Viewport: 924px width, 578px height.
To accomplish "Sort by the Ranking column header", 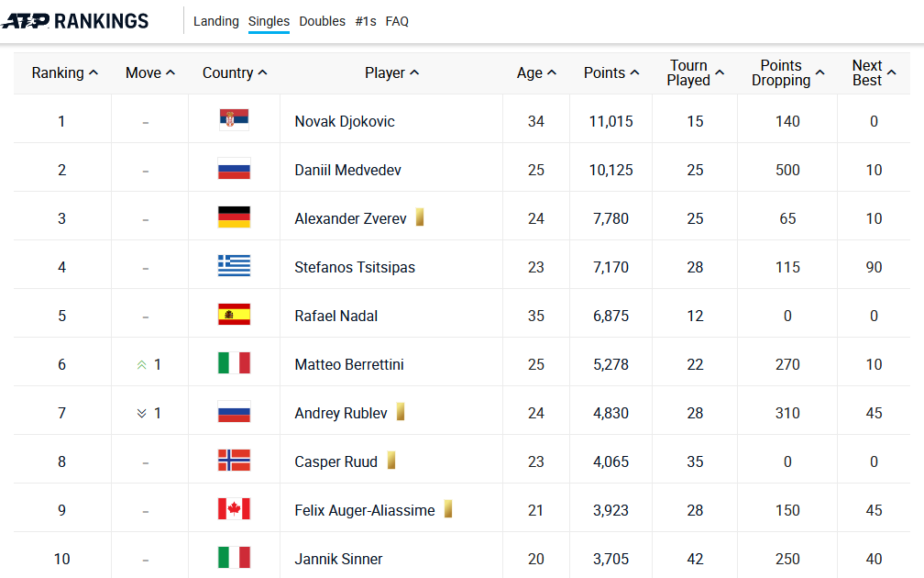I will coord(65,72).
